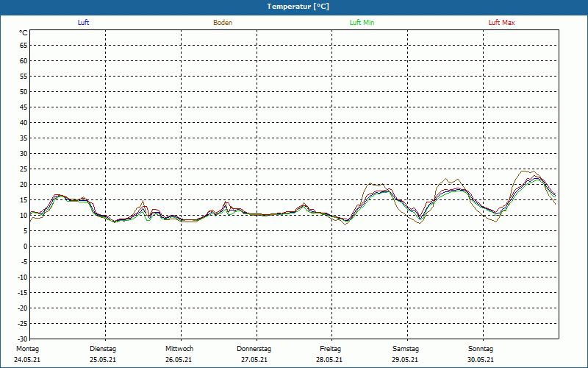Click the Mittwoch day label

click(179, 349)
